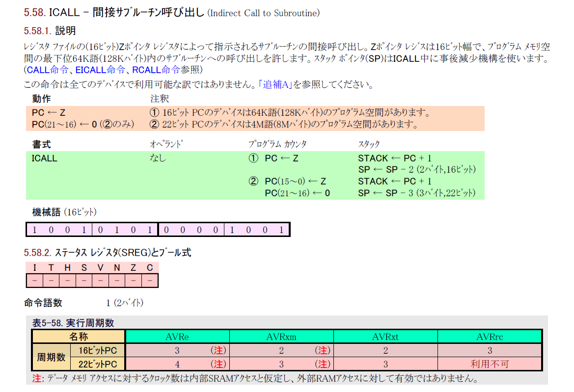Select the 5.58.1. 説明 heading
This screenshot has width=574, height=392.
point(50,31)
